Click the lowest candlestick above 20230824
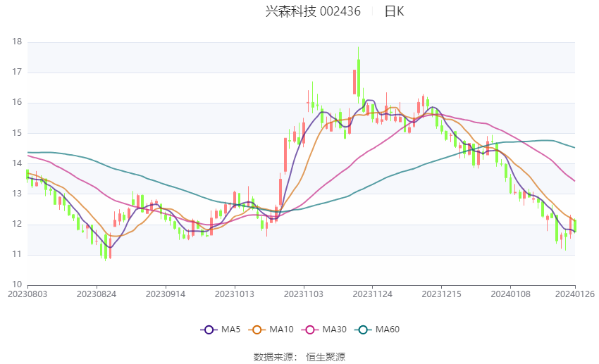 106,248
